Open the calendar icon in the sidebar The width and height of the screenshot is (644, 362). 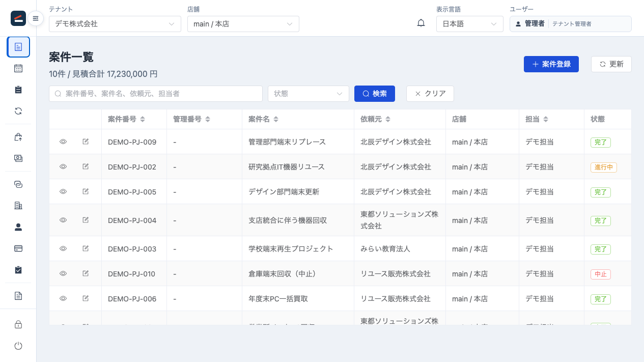coord(18,68)
